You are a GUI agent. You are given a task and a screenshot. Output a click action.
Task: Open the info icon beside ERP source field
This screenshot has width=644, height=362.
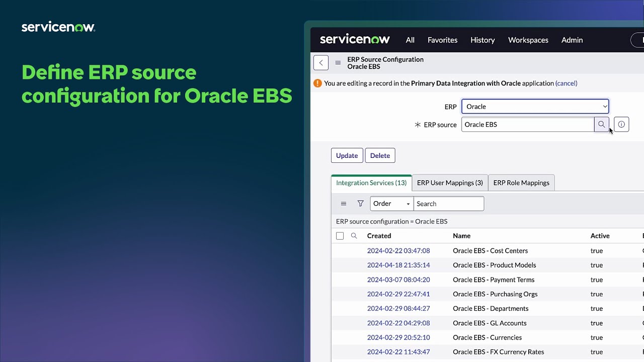point(621,124)
